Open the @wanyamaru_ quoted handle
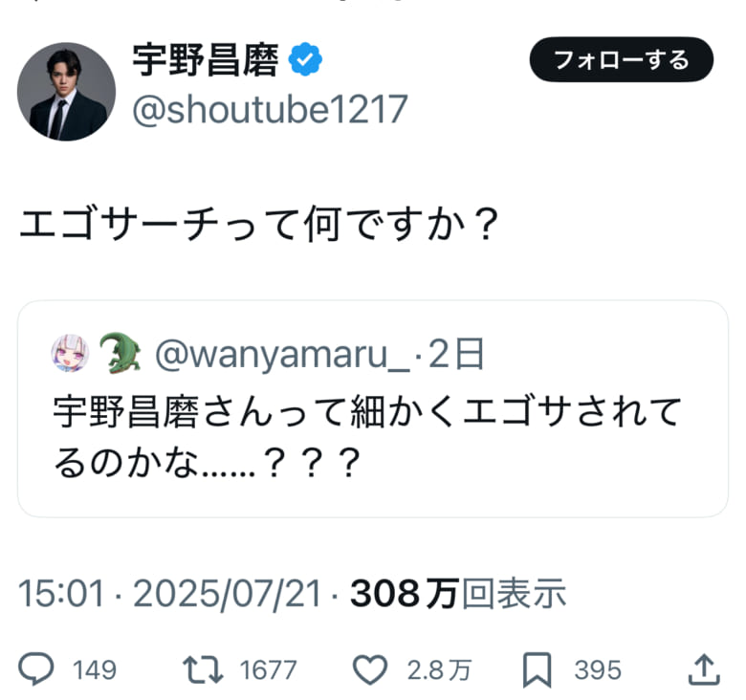The width and height of the screenshot is (746, 700). point(283,355)
